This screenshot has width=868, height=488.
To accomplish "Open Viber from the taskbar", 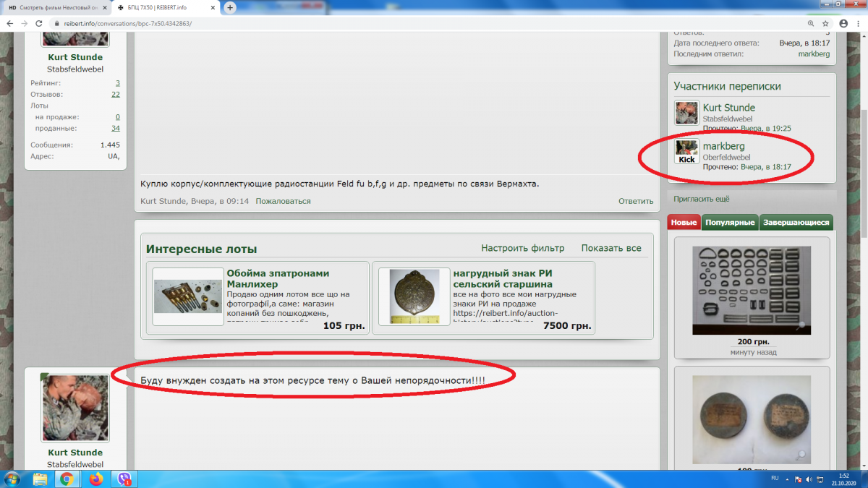I will (x=124, y=478).
